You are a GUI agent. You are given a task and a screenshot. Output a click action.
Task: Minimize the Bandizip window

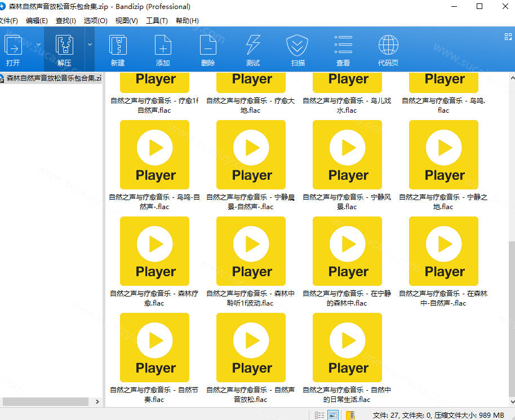tap(454, 6)
